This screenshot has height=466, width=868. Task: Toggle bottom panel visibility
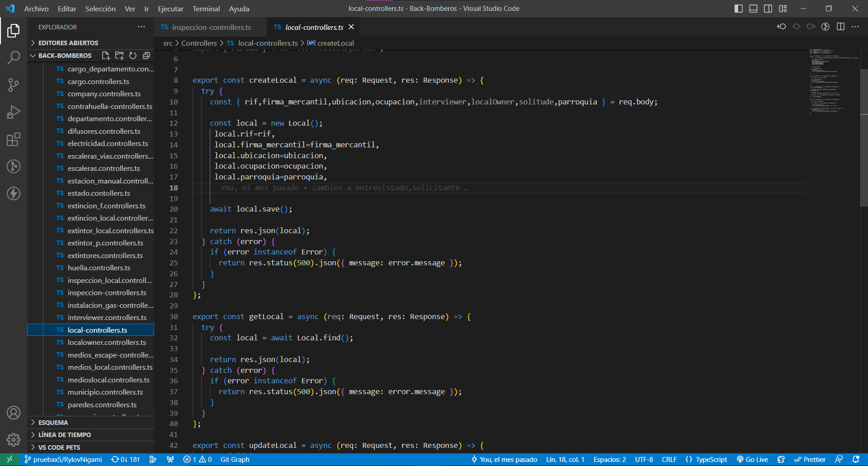(753, 9)
